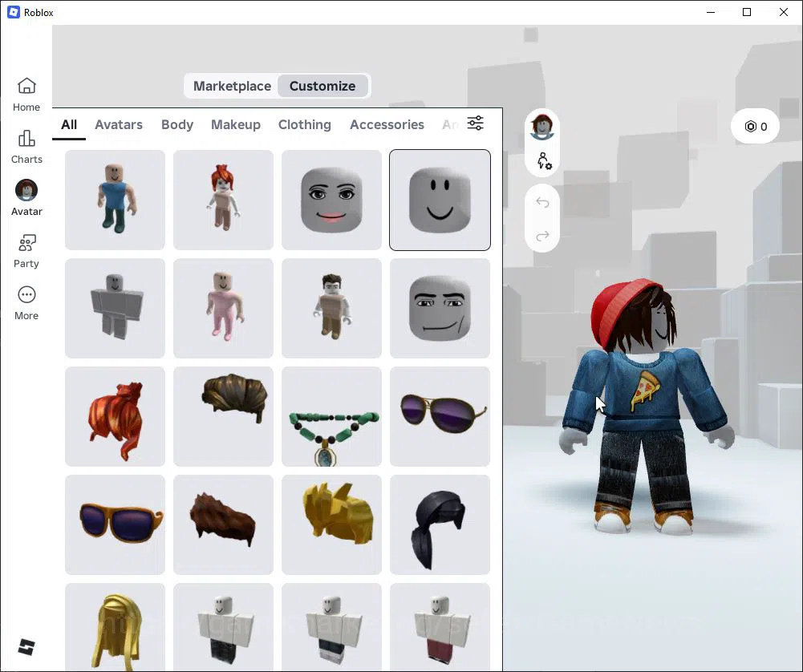The image size is (803, 672).
Task: Select the white shirt maroon pants outfit
Action: pos(440,627)
